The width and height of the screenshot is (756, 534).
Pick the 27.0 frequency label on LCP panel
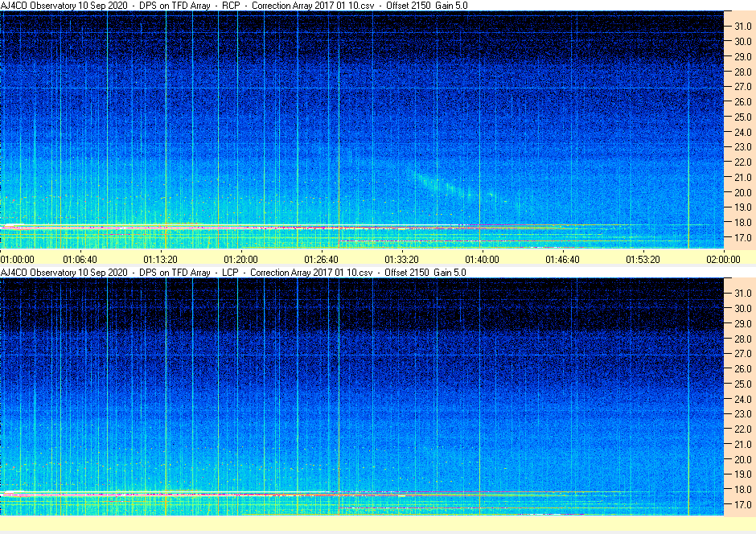click(x=743, y=354)
